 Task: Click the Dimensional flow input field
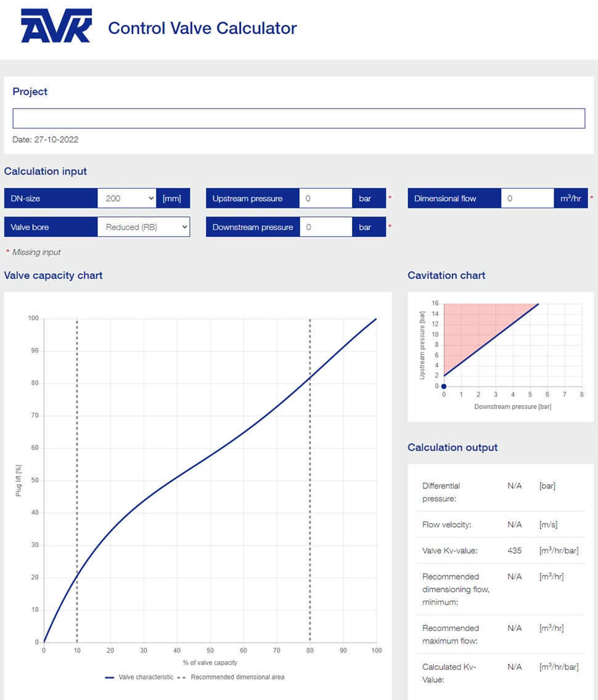coord(527,199)
